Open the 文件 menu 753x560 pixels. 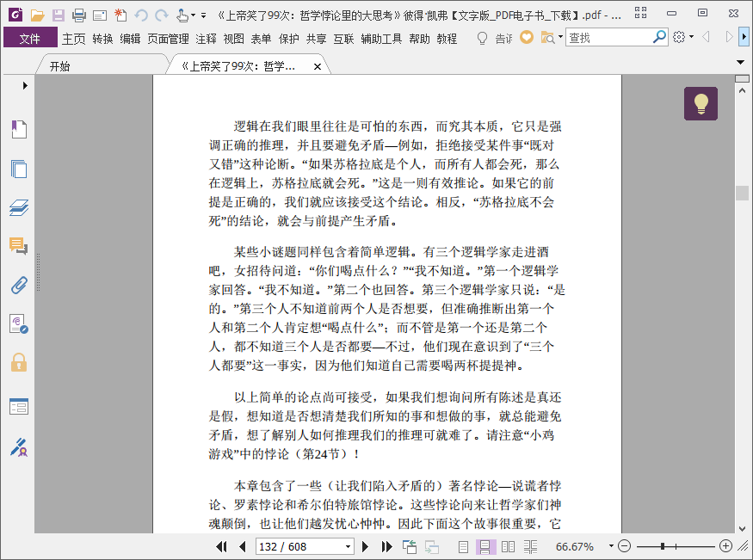click(30, 39)
